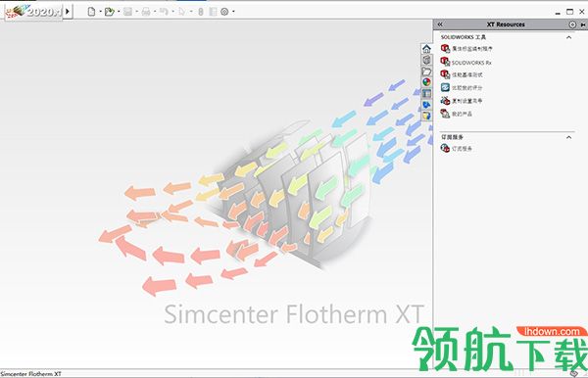Image resolution: width=588 pixels, height=378 pixels.
Task: Click the icon beside the subscription service link
Action: click(x=445, y=148)
